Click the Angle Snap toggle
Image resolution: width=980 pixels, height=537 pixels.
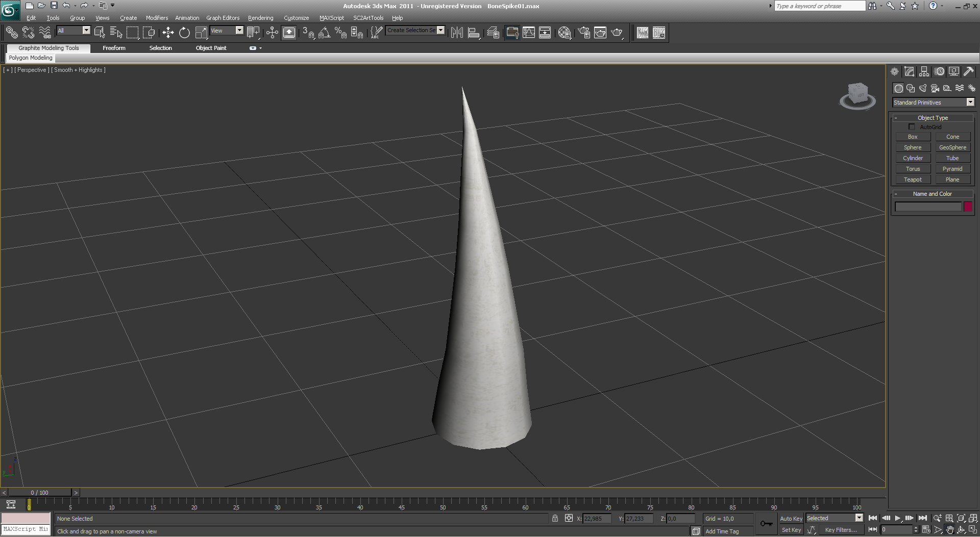(x=324, y=33)
